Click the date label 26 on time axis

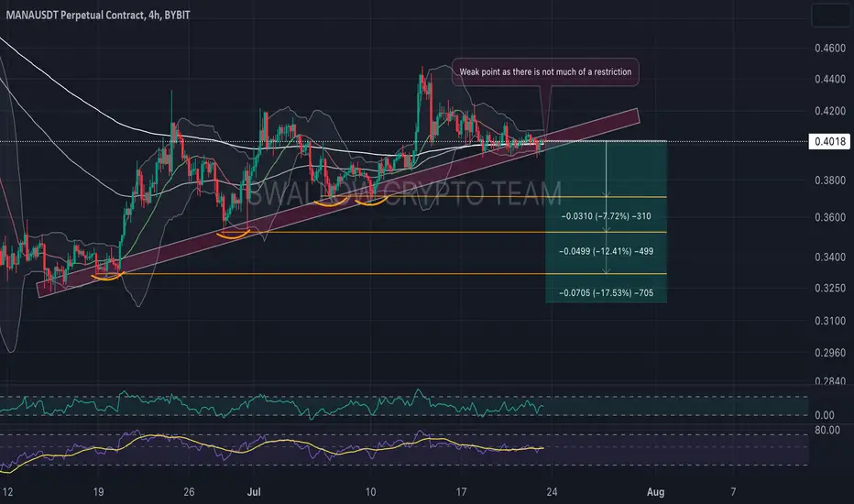pos(189,492)
